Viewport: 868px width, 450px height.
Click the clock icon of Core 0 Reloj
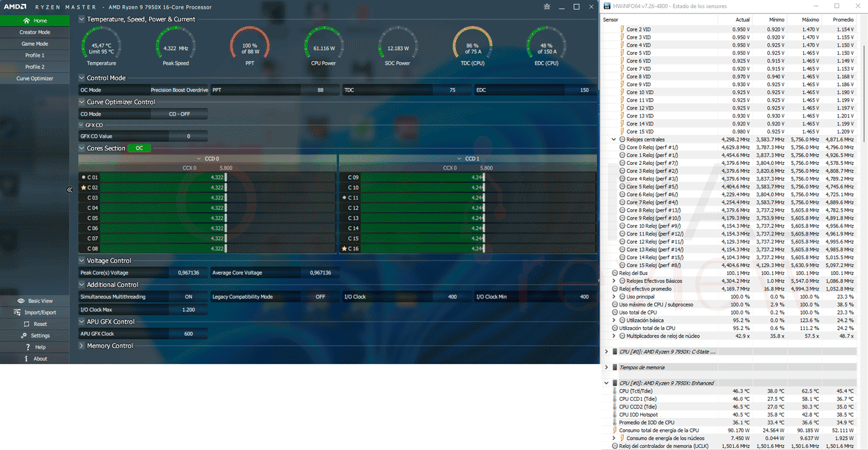tap(622, 148)
